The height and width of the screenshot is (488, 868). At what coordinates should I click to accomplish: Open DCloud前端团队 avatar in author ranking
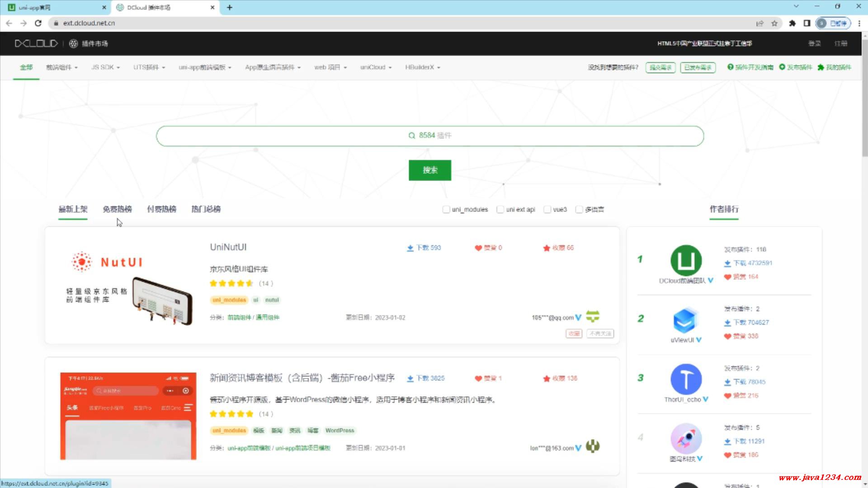point(686,261)
